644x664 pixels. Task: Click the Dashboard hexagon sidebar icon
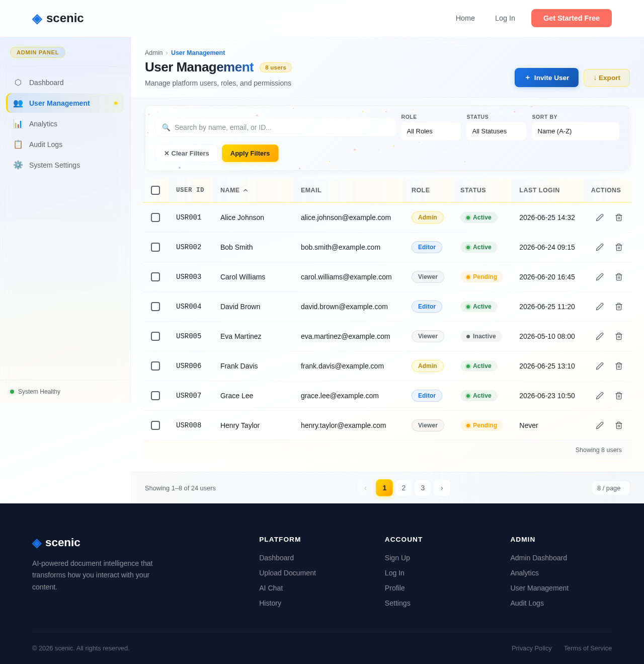18,83
